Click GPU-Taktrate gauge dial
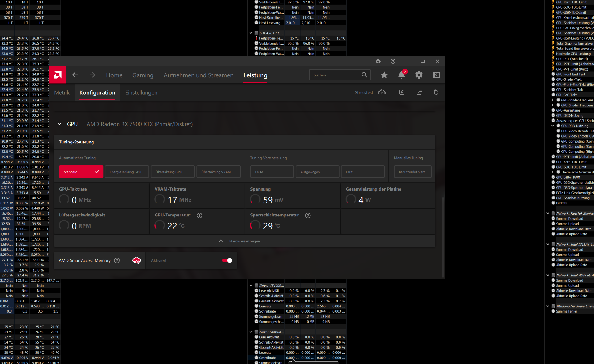Viewport: 594px width, 364px height. 64,199
